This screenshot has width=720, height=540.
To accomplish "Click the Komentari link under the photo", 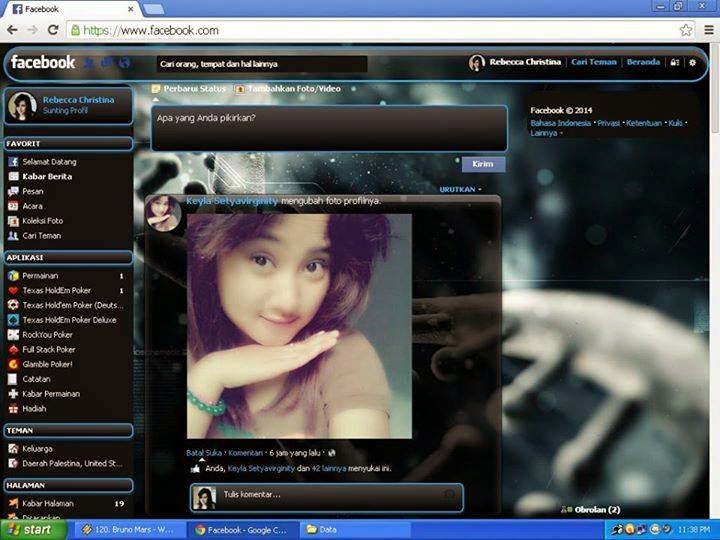I will click(246, 453).
